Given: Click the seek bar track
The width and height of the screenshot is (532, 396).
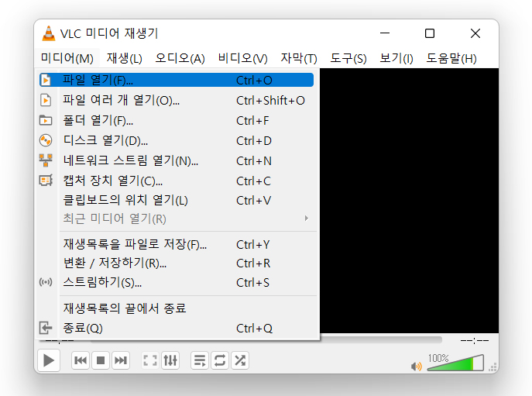Looking at the screenshot, I should point(381,339).
